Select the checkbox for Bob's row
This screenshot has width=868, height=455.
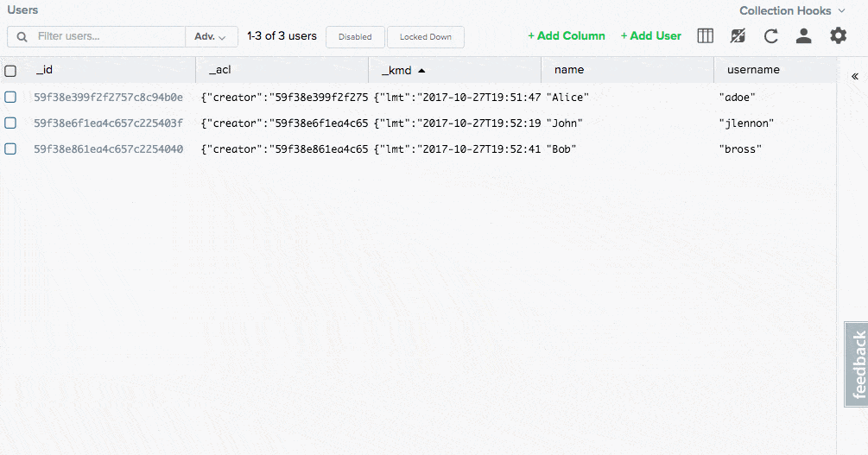(10, 149)
